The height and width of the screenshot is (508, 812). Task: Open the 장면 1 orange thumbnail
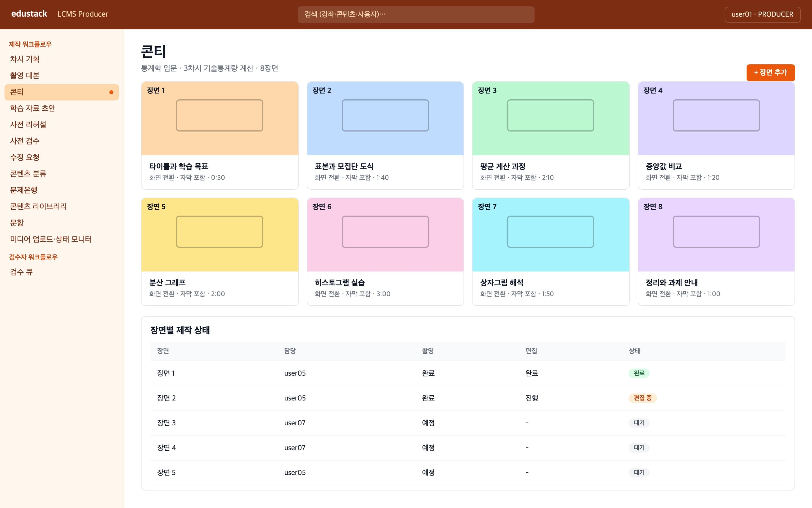point(220,118)
